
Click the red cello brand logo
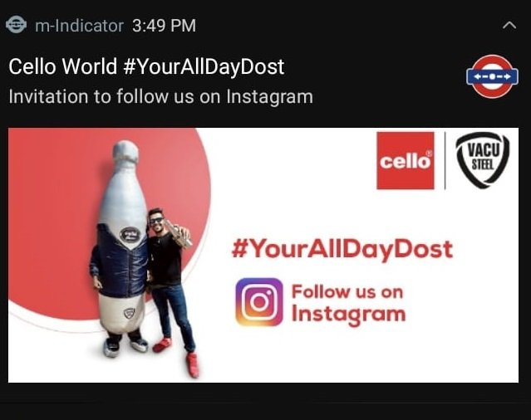click(406, 161)
